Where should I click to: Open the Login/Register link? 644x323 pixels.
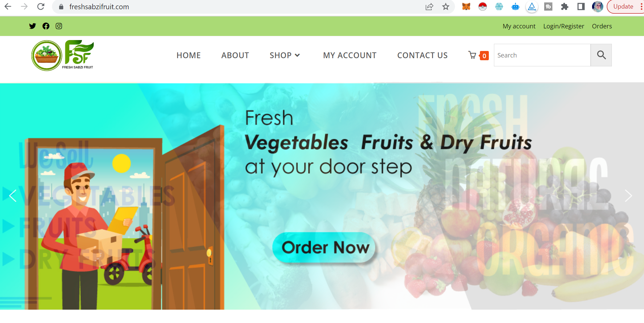pos(564,26)
